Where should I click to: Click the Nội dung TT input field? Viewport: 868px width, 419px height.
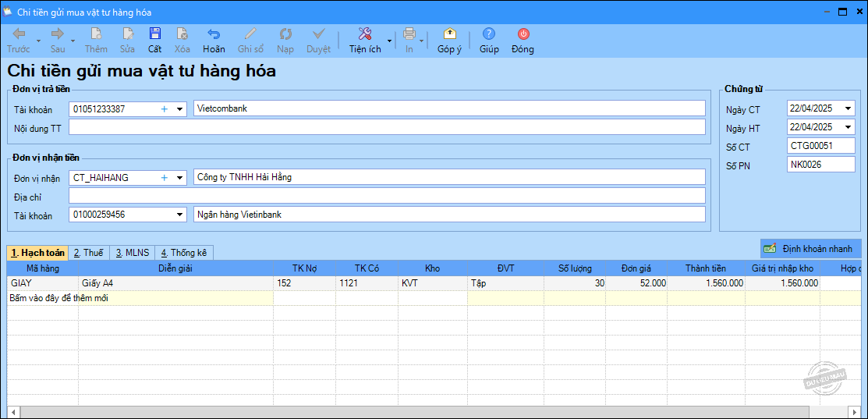click(x=387, y=127)
